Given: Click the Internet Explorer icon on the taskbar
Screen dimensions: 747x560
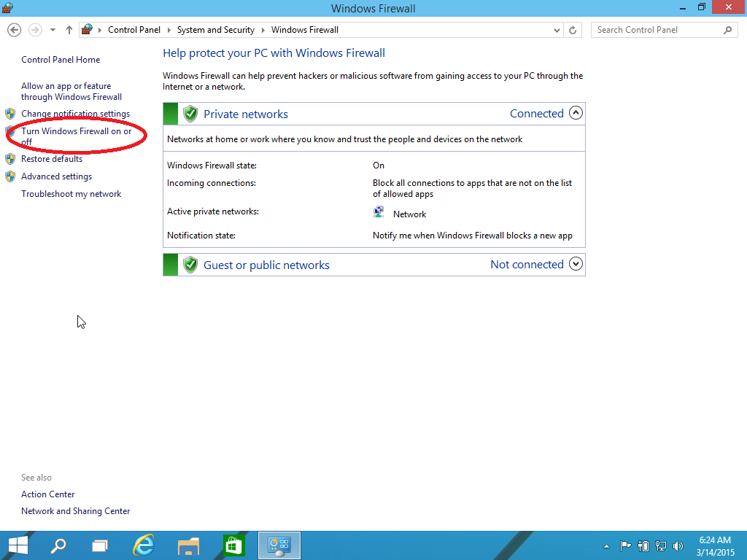Looking at the screenshot, I should (143, 545).
